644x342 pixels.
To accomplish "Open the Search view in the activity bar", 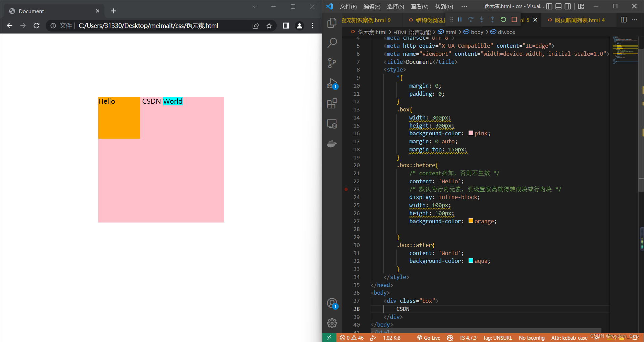I will [x=332, y=43].
